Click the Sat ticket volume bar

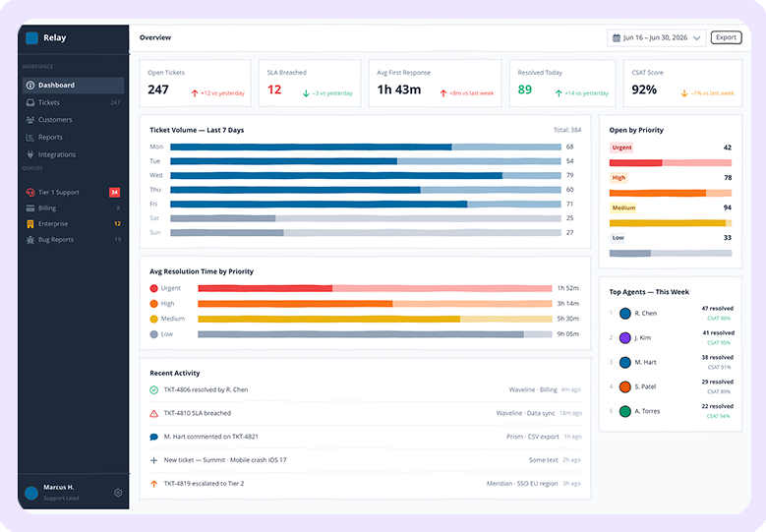366,218
